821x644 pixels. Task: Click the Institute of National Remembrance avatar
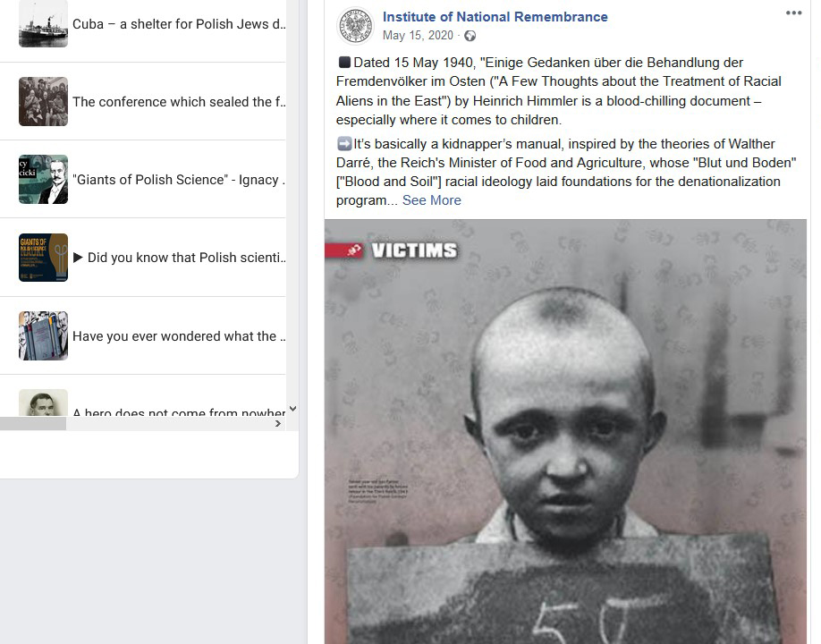pos(356,26)
